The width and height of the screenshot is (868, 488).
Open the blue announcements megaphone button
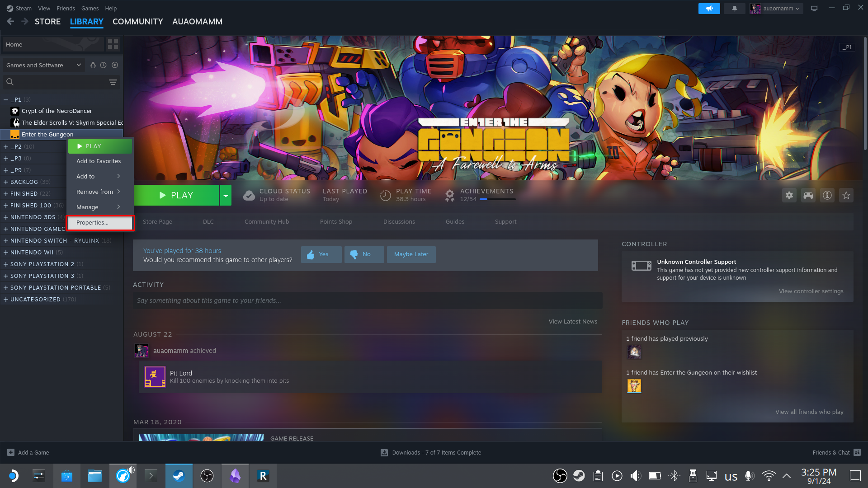click(709, 9)
